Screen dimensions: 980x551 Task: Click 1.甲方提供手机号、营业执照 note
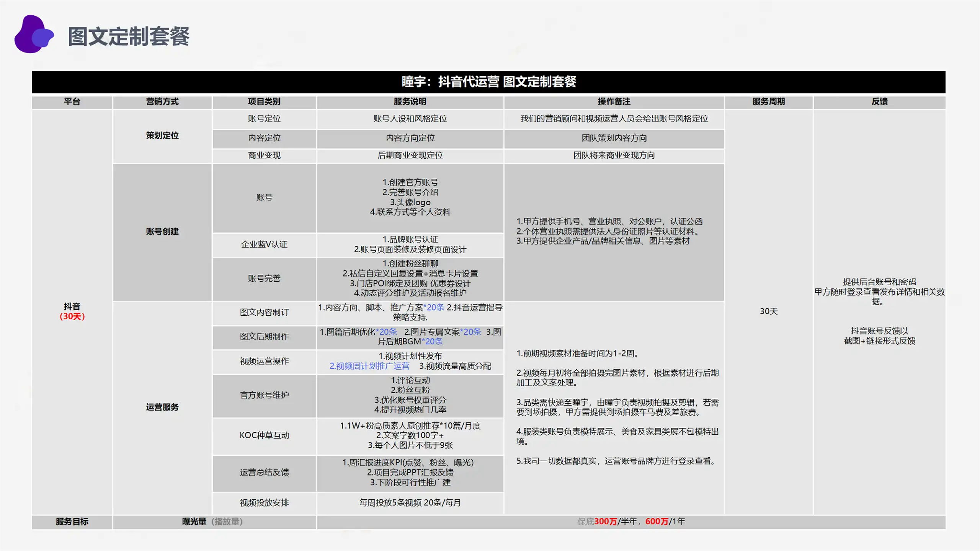(x=609, y=222)
